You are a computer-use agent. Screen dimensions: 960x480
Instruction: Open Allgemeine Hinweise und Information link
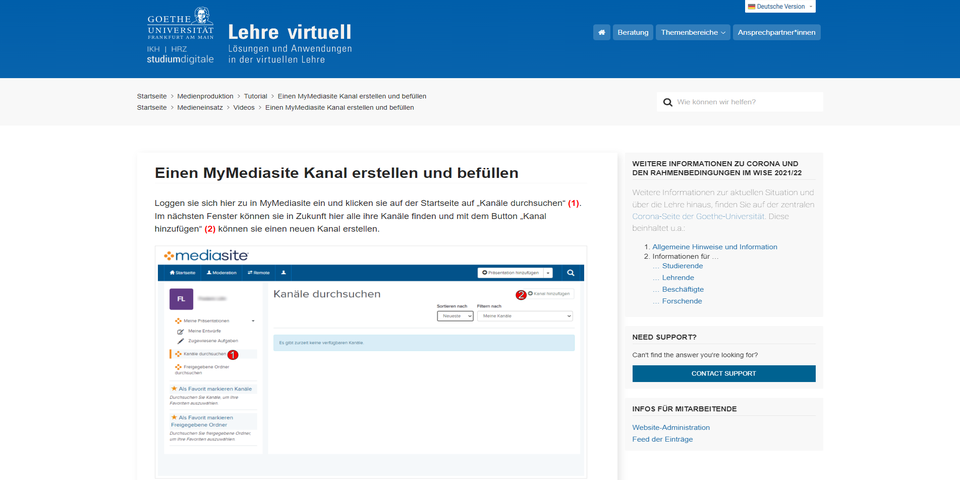tap(714, 247)
